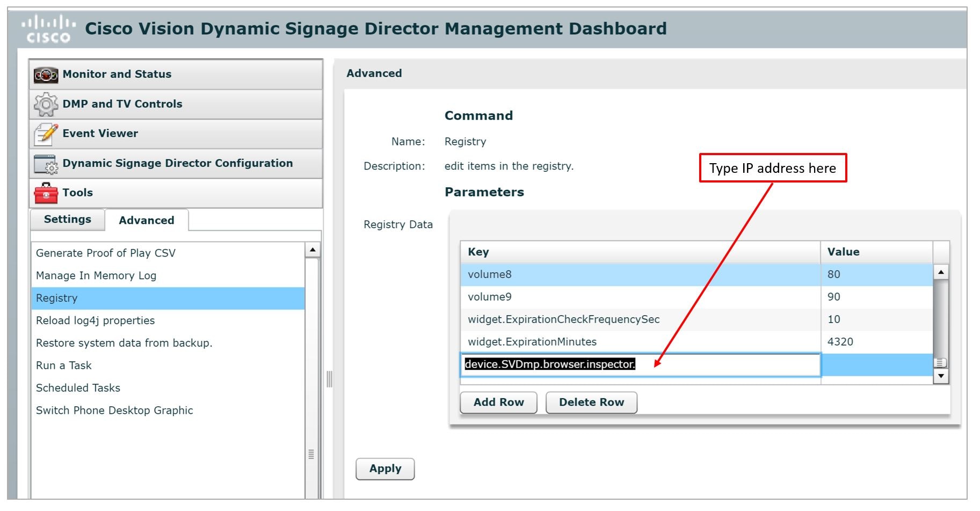Open the DMP and TV Controls panel

pos(176,104)
